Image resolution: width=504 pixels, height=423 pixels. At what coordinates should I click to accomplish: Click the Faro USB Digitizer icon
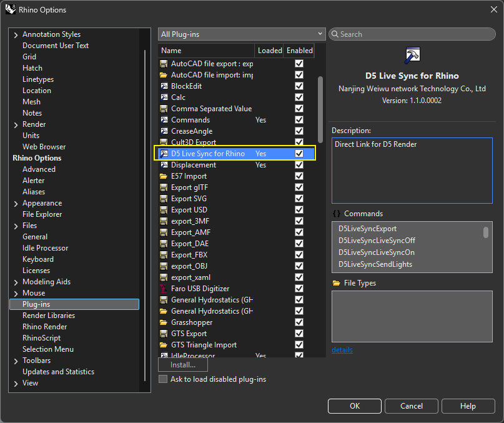click(164, 289)
